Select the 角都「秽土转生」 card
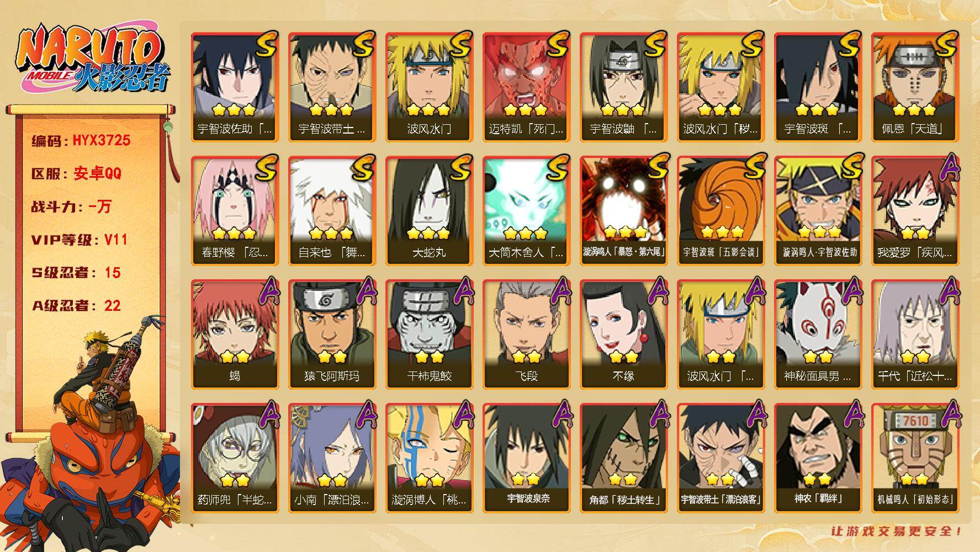 [x=623, y=458]
